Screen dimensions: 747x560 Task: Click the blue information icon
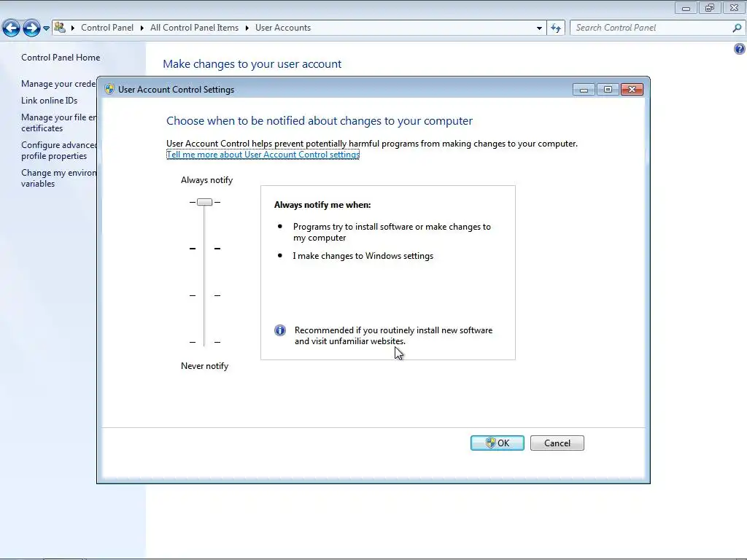(x=280, y=330)
